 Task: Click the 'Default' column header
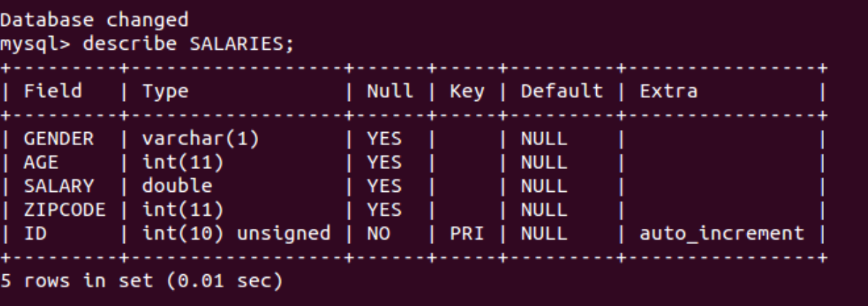(x=562, y=91)
